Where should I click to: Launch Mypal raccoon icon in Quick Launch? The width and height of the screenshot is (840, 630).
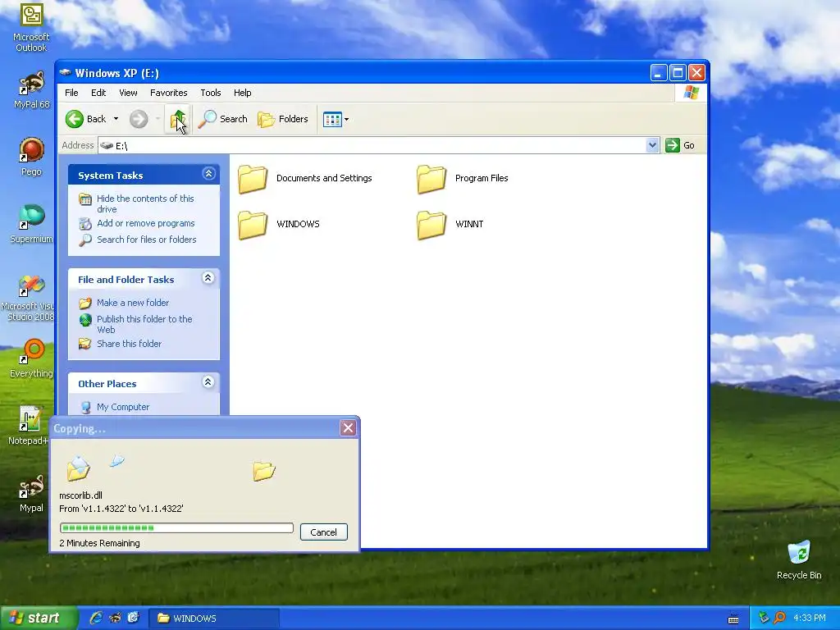coord(115,618)
